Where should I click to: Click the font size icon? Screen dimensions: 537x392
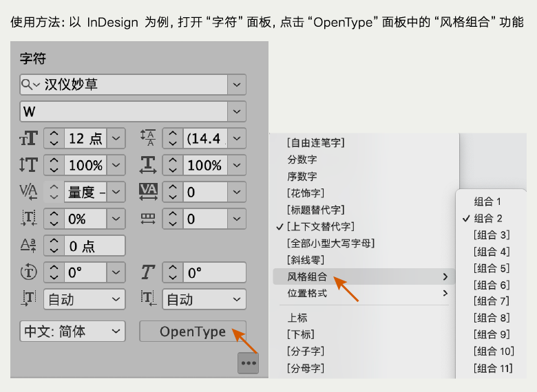pos(29,138)
